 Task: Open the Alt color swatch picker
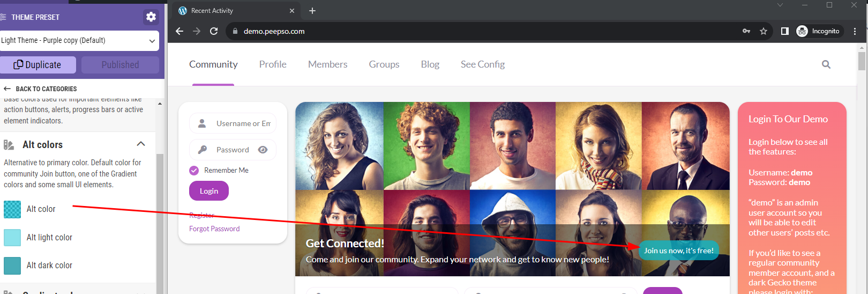(12, 209)
